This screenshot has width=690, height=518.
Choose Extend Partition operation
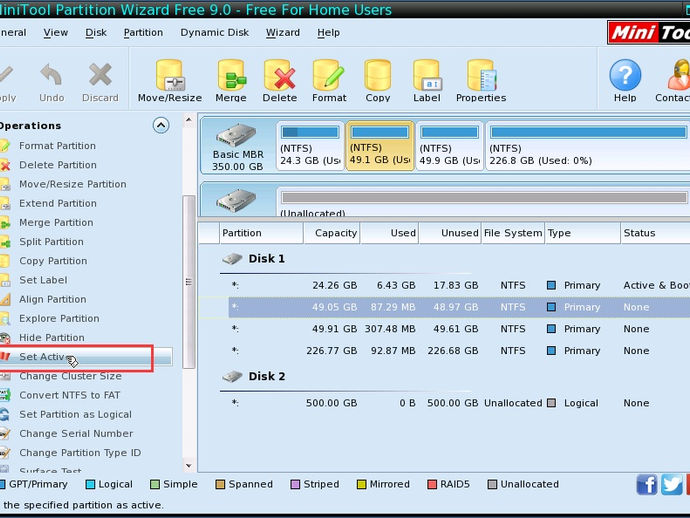coord(58,203)
